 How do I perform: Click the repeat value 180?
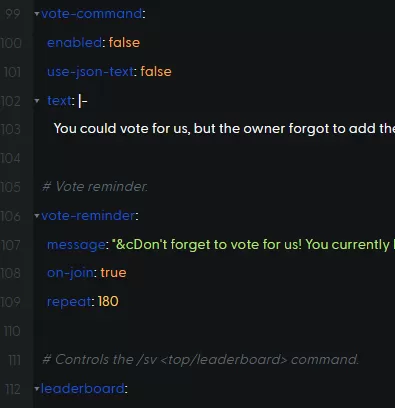click(x=108, y=302)
